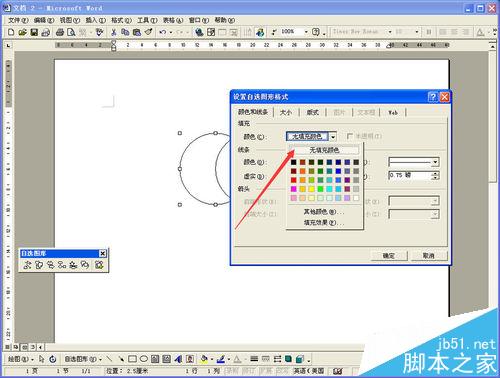Open the font name dropdown
The width and height of the screenshot is (500, 378).
coord(390,32)
